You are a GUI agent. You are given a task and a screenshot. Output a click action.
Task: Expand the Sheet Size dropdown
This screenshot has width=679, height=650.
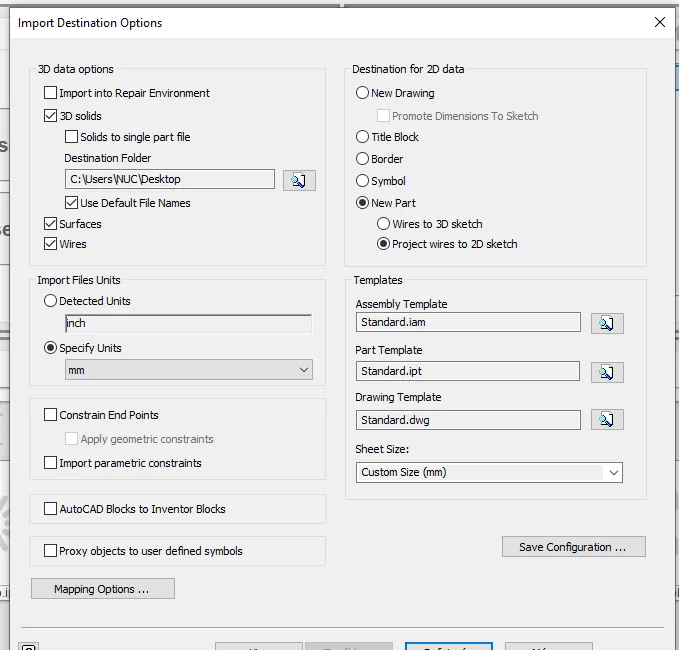coord(489,472)
